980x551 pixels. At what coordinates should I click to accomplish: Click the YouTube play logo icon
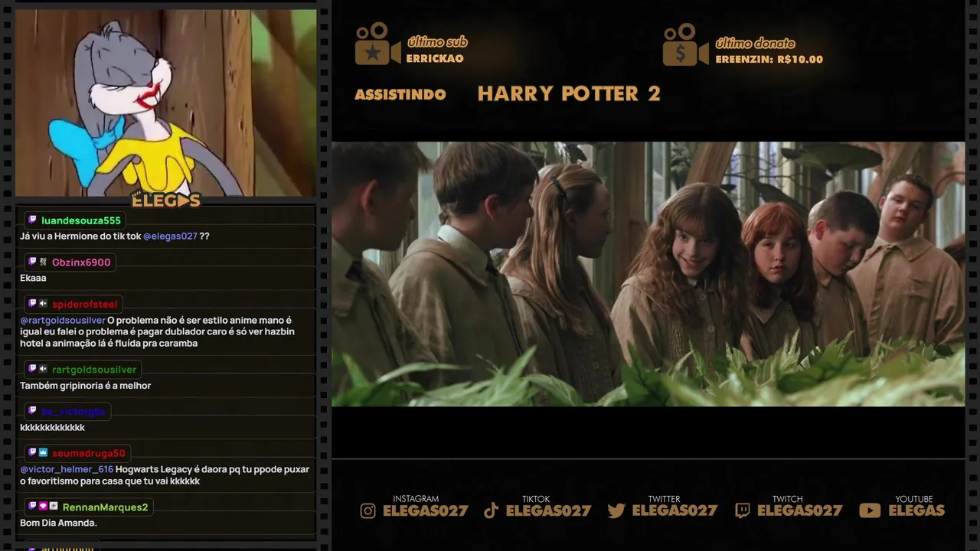pos(870,510)
